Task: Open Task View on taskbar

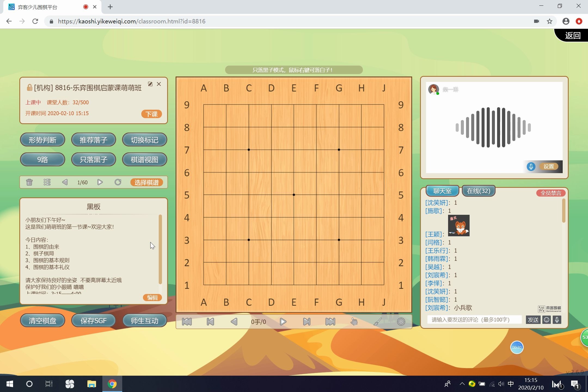Action: [x=49, y=384]
